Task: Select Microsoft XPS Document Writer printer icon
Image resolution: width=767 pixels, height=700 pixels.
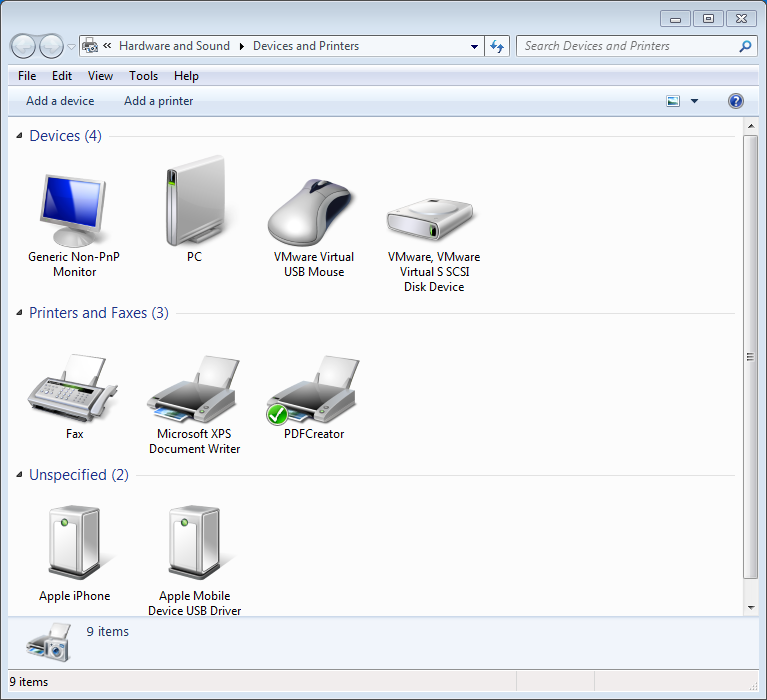Action: (194, 388)
